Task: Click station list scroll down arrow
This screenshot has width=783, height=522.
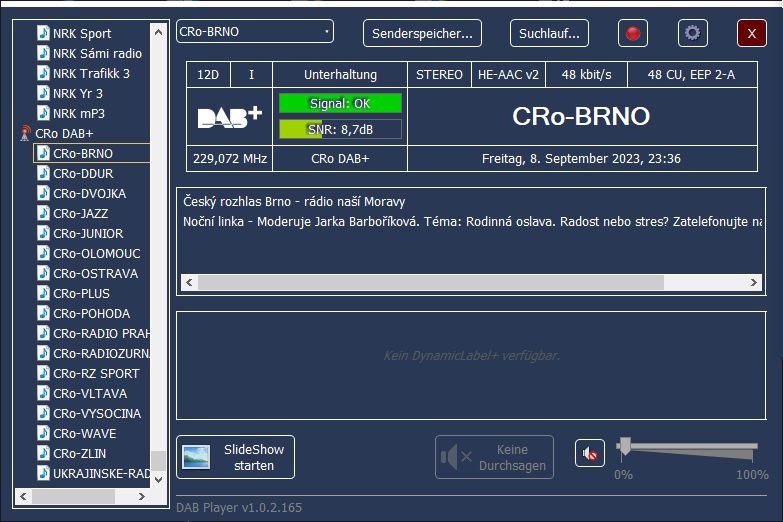Action: tap(158, 479)
